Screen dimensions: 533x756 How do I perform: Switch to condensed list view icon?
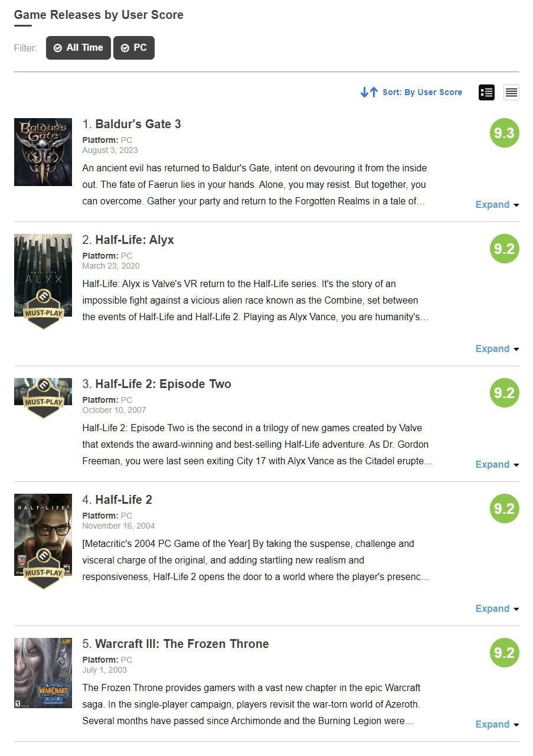(511, 92)
